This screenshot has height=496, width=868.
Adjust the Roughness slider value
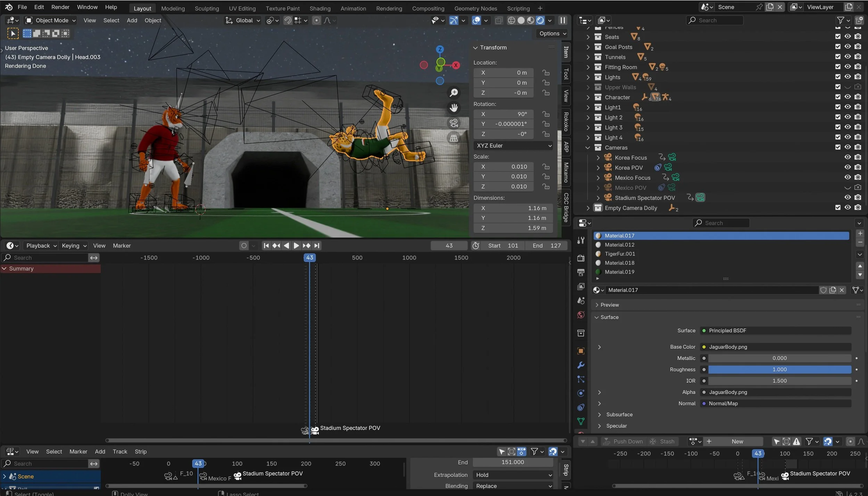click(x=779, y=369)
